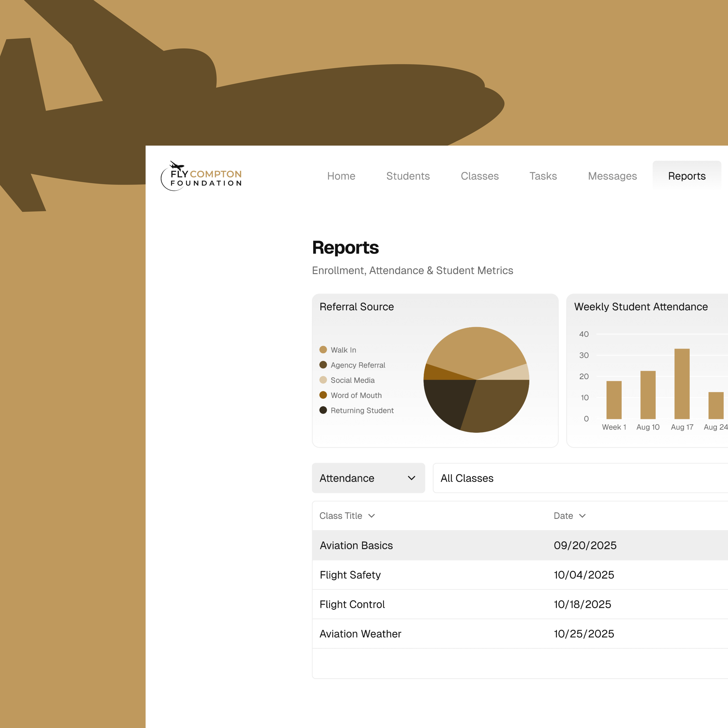The image size is (728, 728).
Task: Expand the Attendance dropdown
Action: 368,478
